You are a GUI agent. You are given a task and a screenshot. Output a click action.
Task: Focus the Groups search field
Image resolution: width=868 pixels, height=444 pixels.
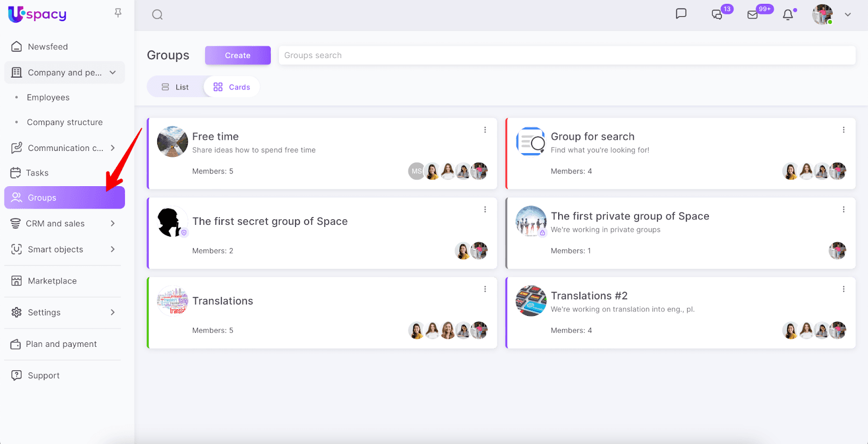(x=566, y=55)
